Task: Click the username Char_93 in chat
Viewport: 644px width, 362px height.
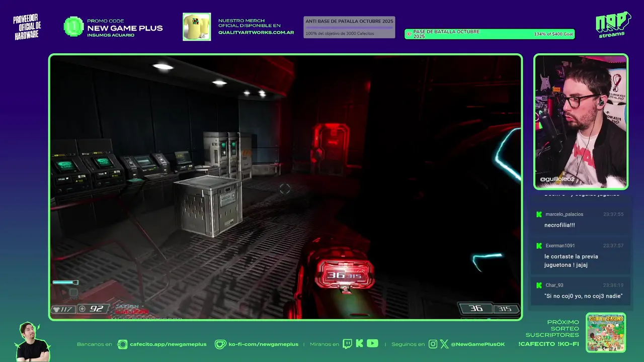Action: tap(554, 285)
